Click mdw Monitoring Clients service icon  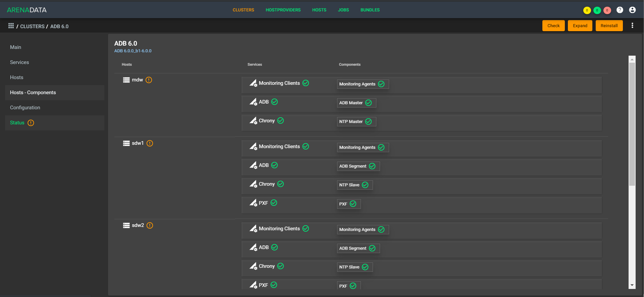click(253, 83)
